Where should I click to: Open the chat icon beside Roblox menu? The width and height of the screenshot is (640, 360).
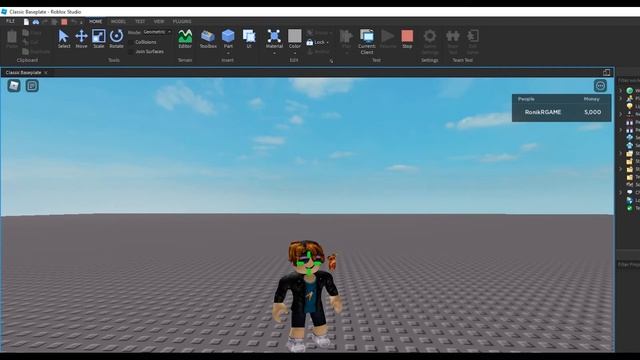[x=32, y=86]
